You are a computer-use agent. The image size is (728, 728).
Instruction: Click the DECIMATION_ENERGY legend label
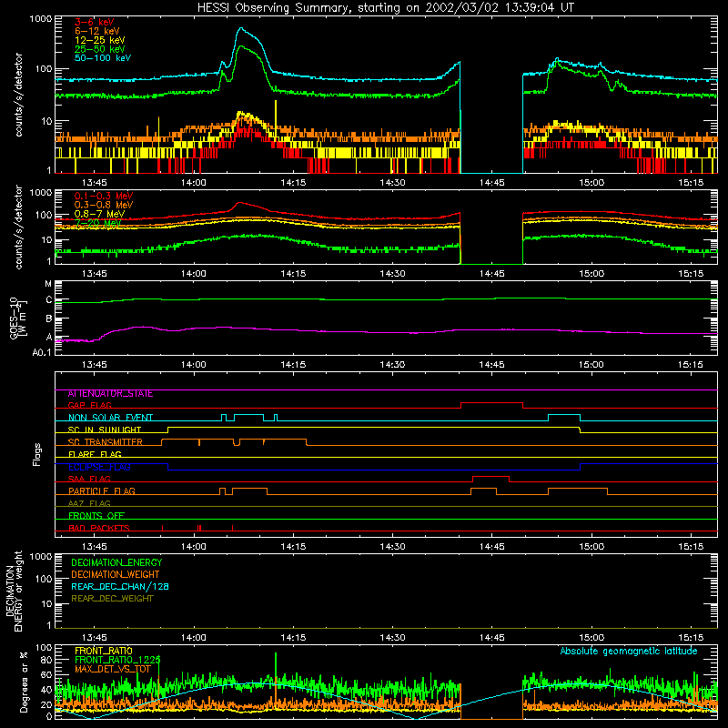[116, 562]
